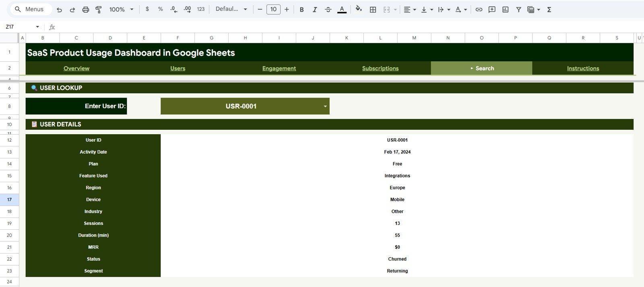
Task: Open the vertical align dropdown
Action: [x=427, y=10]
